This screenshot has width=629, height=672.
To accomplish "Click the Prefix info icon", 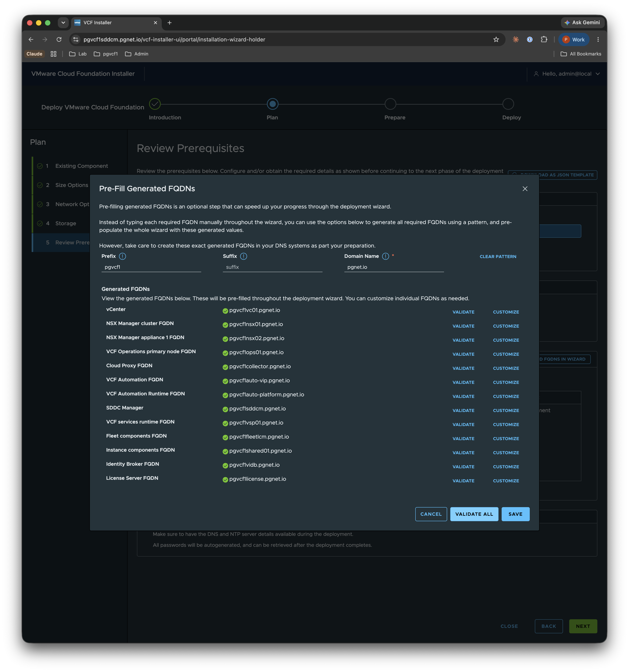I will (123, 256).
